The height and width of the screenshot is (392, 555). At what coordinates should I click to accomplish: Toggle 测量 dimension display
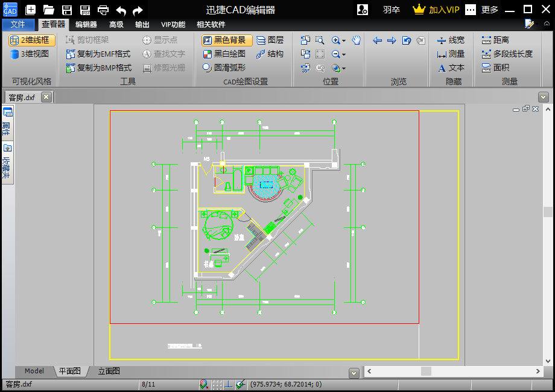tap(451, 54)
